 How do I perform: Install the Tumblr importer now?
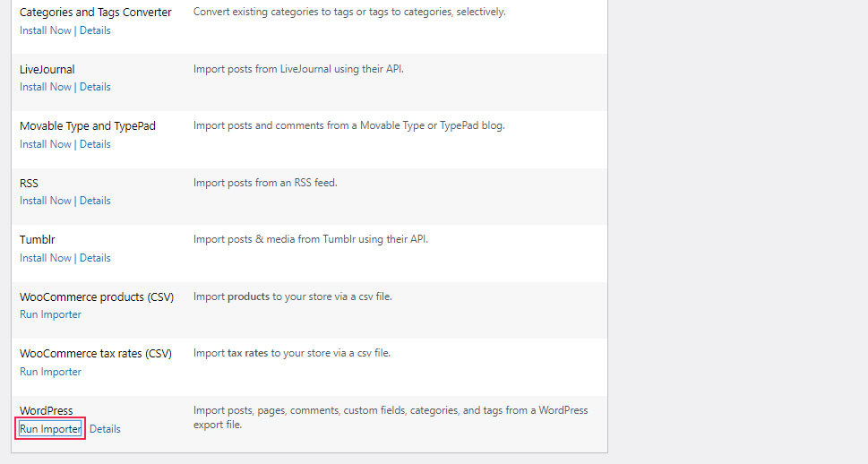(x=46, y=258)
